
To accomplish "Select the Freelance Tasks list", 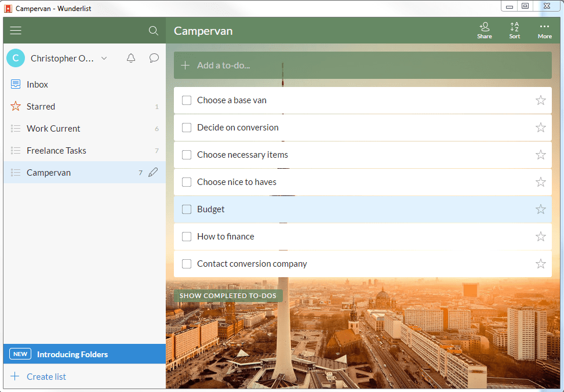I will pos(56,150).
